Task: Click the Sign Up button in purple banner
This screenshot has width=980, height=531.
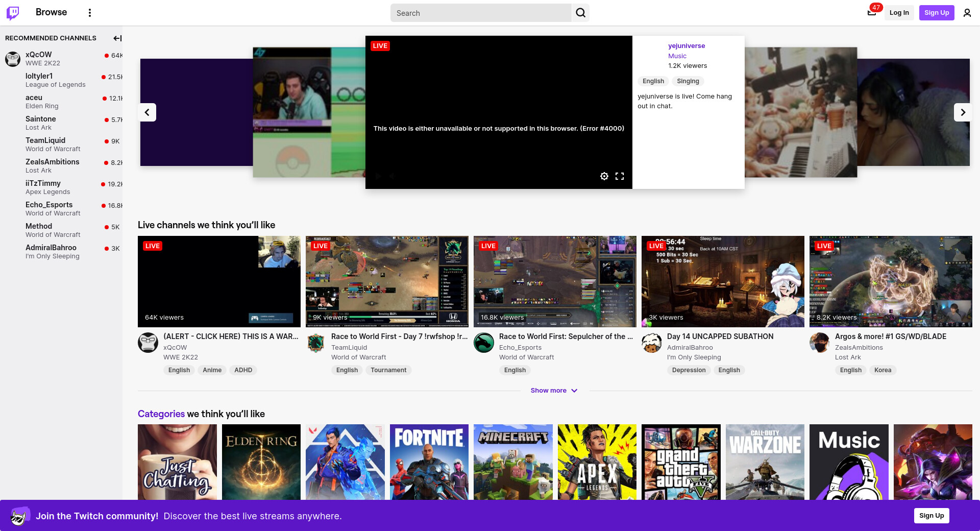Action: (931, 516)
